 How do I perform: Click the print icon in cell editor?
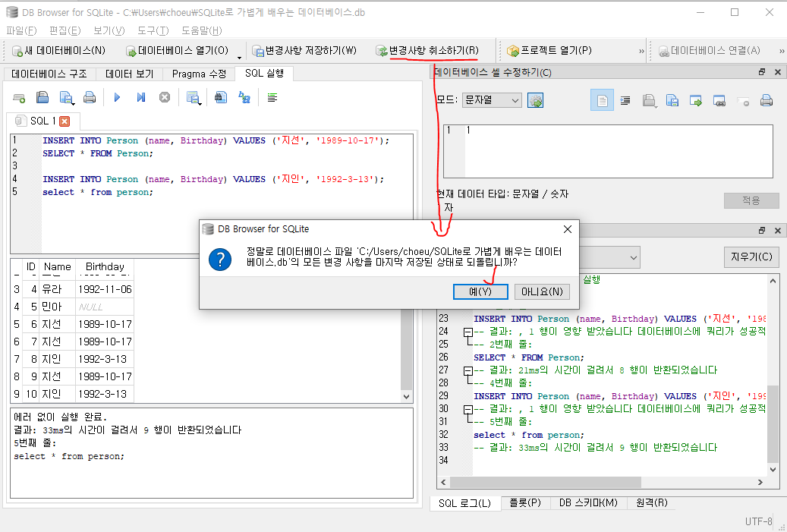pyautogui.click(x=767, y=101)
